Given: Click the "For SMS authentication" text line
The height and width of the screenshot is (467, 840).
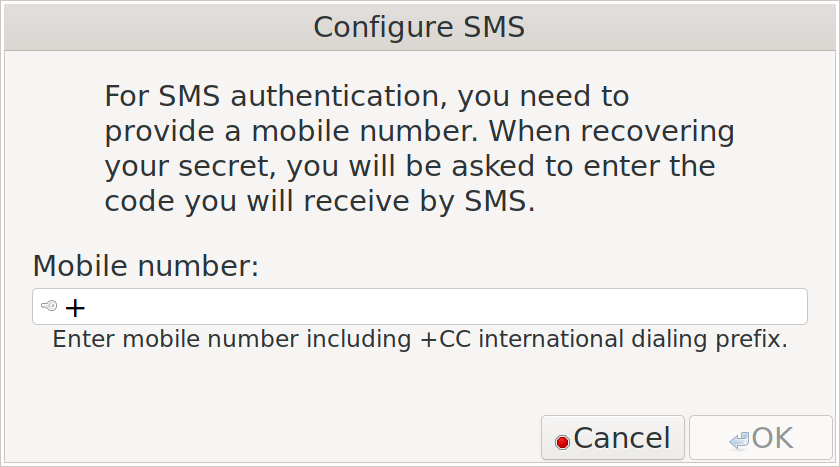Looking at the screenshot, I should click(x=366, y=97).
